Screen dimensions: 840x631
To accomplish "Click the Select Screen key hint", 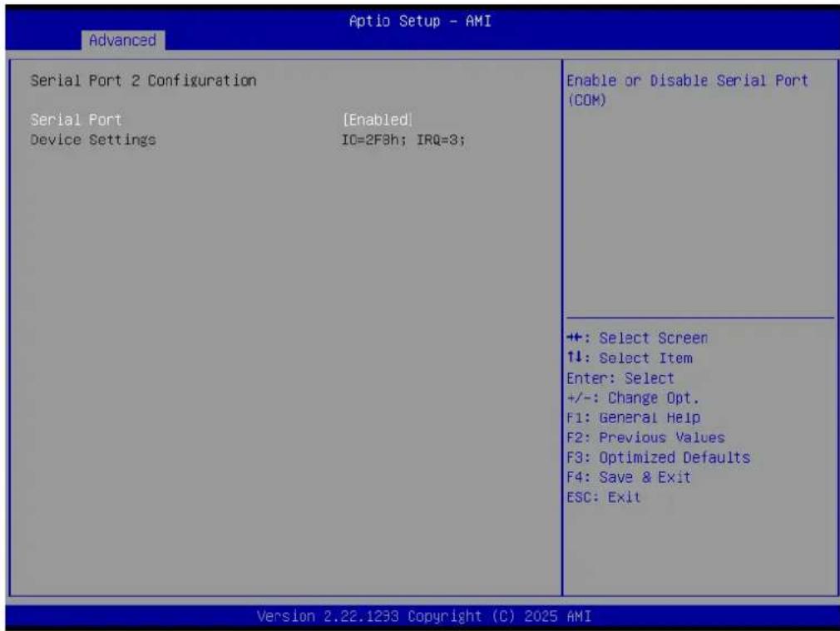I will pyautogui.click(x=638, y=338).
